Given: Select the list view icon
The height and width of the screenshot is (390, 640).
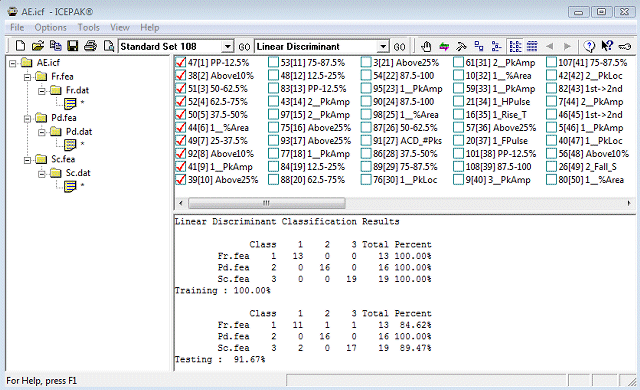Looking at the screenshot, I should tap(515, 47).
